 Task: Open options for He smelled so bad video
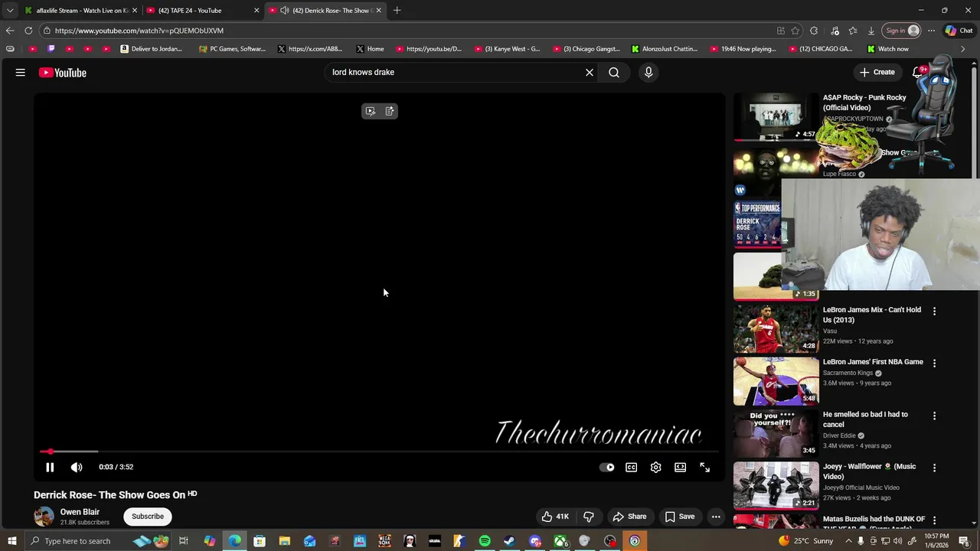coord(934,416)
